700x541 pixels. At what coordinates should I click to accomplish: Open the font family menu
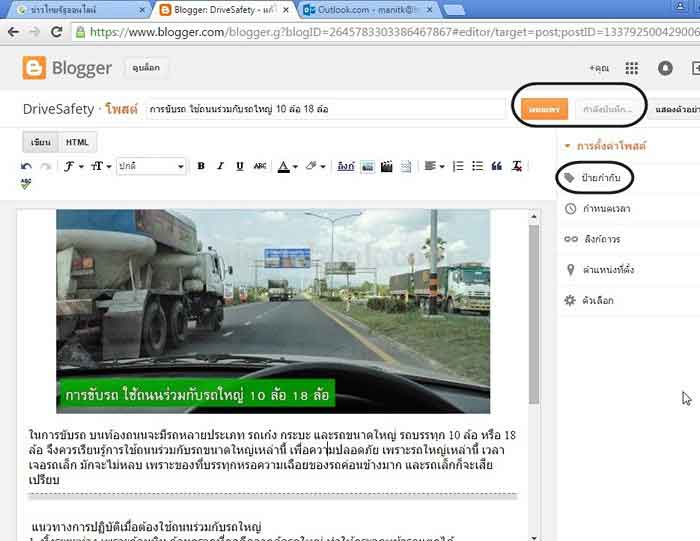point(73,166)
